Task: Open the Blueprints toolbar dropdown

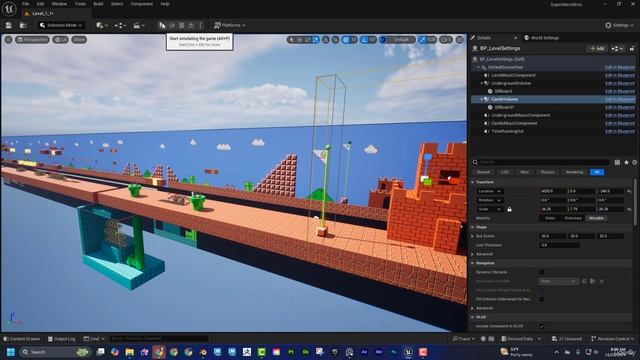Action: 120,25
